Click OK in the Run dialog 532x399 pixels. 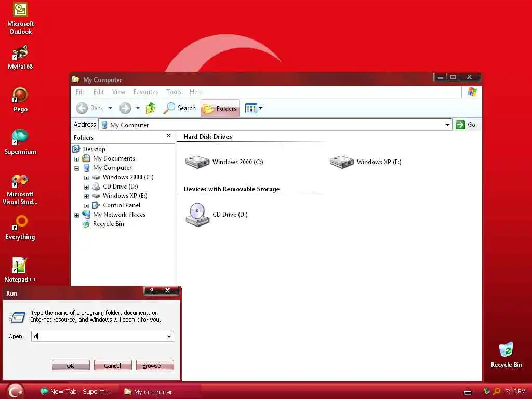(x=71, y=365)
